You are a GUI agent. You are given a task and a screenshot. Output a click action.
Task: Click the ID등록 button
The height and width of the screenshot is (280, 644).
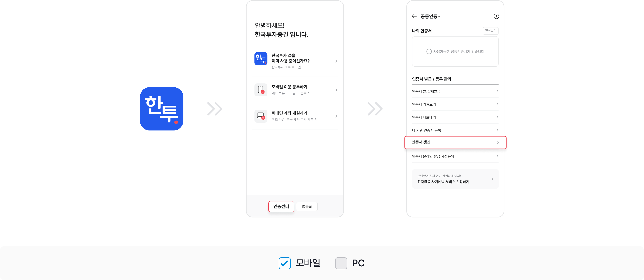coord(307,207)
